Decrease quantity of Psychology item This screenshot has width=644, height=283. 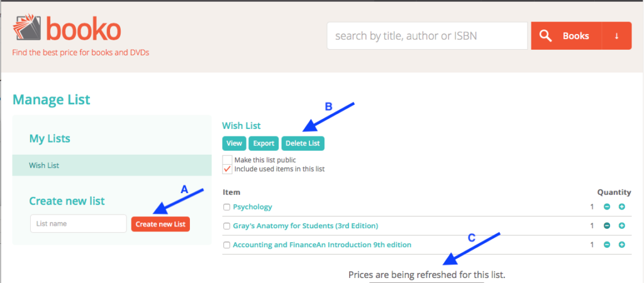(607, 207)
